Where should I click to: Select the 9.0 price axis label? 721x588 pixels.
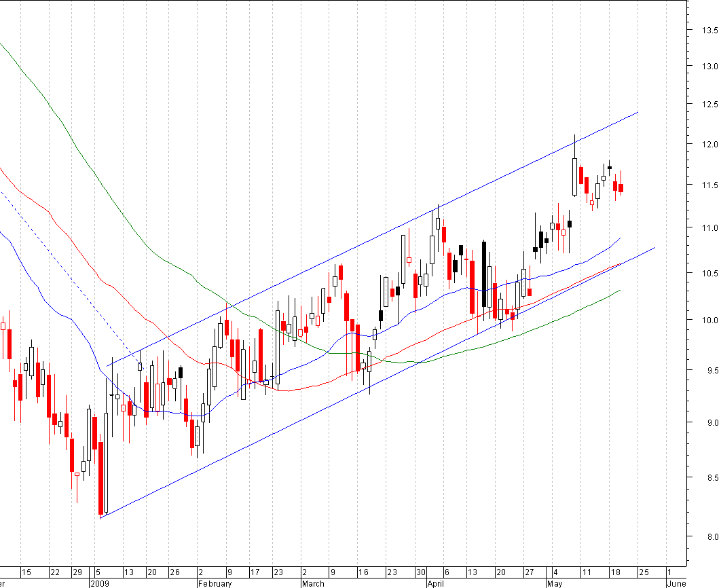click(711, 423)
